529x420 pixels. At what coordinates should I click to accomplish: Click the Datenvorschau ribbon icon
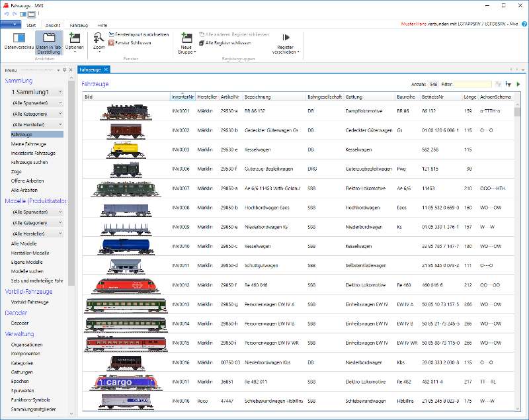point(19,38)
